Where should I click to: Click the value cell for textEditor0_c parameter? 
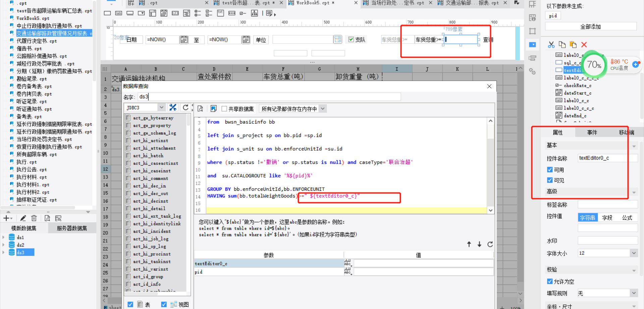click(423, 264)
